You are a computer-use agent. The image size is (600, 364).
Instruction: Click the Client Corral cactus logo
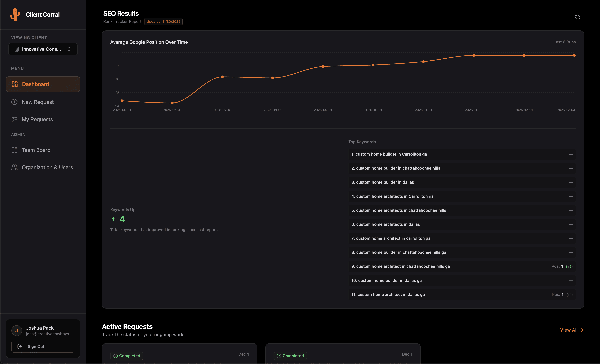15,15
